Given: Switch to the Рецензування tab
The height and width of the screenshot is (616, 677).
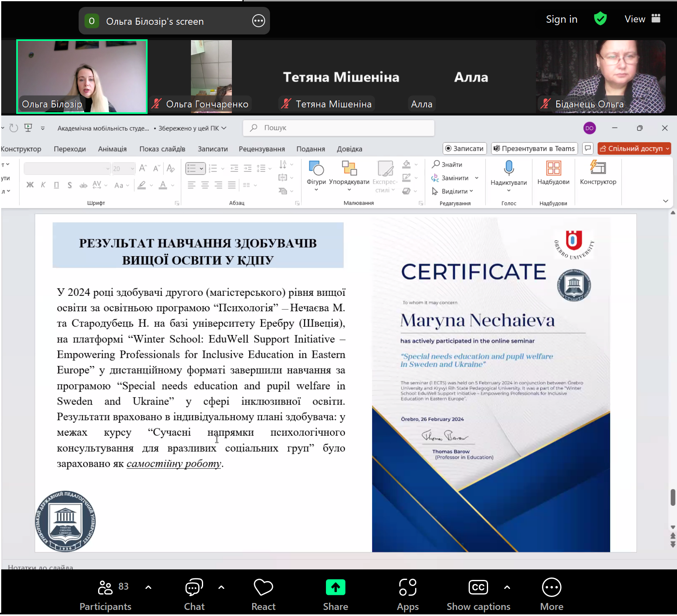Looking at the screenshot, I should 261,149.
